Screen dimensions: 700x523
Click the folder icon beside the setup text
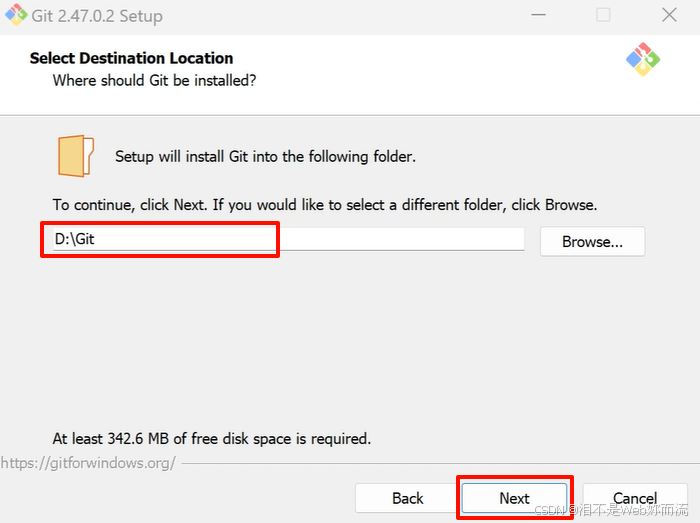click(x=75, y=156)
